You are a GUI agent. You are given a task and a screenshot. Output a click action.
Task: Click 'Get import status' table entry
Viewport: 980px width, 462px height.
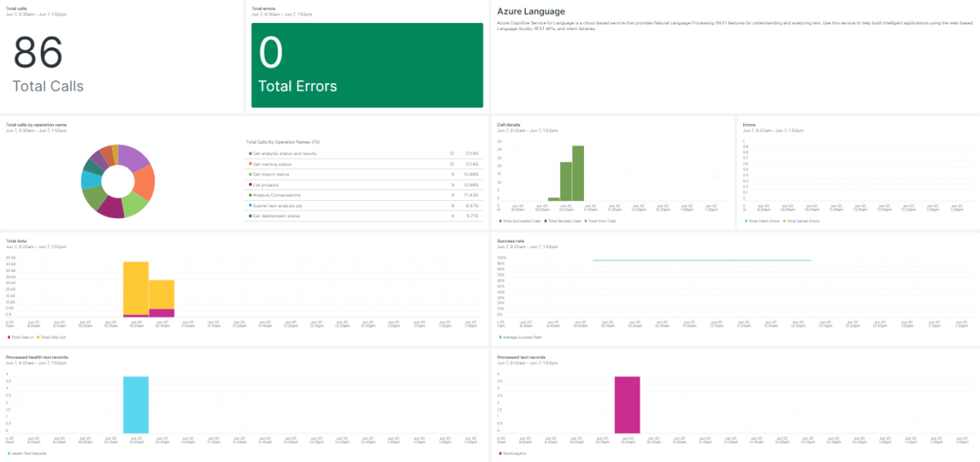(272, 175)
